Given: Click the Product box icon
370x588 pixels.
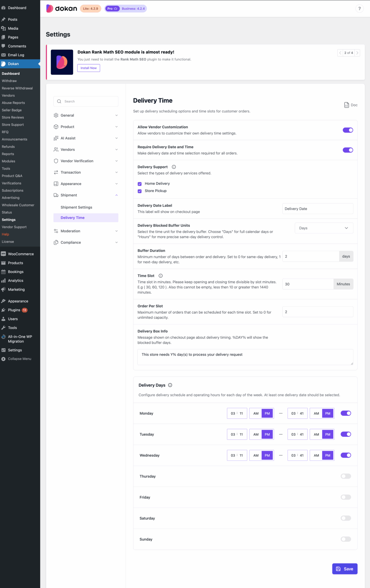Looking at the screenshot, I should point(56,127).
